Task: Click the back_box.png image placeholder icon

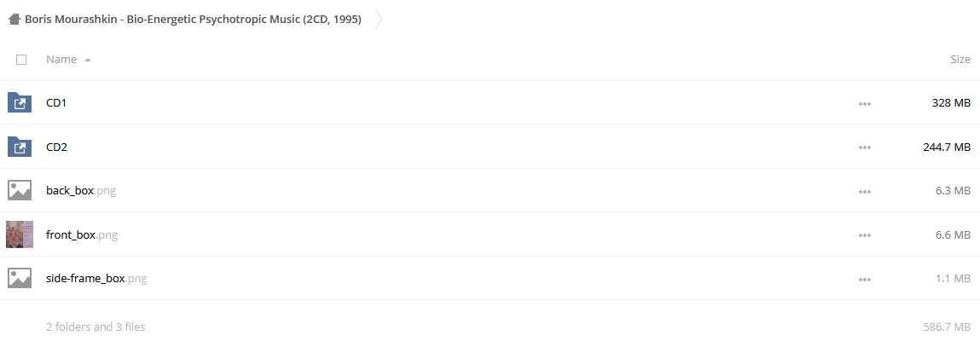Action: (20, 191)
